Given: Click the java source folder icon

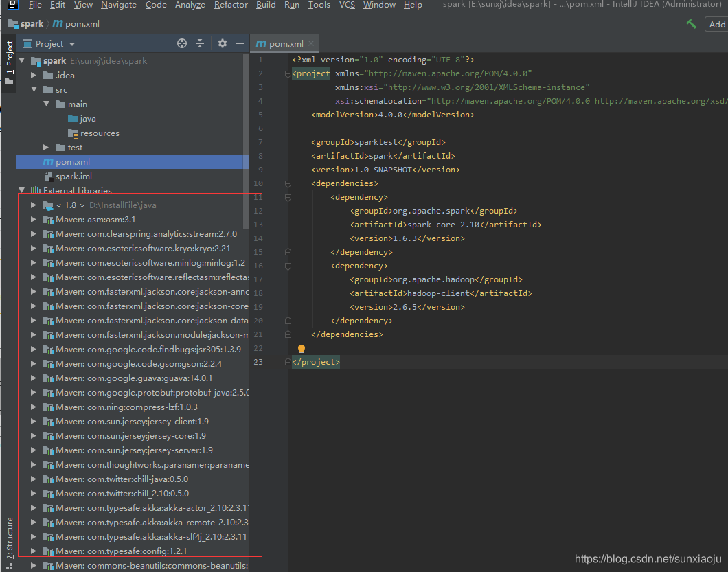Looking at the screenshot, I should pyautogui.click(x=73, y=118).
